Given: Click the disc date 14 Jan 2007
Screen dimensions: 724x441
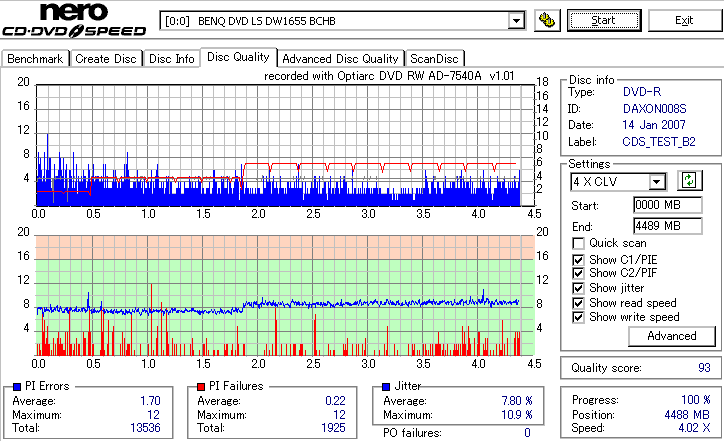Looking at the screenshot, I should coord(654,125).
